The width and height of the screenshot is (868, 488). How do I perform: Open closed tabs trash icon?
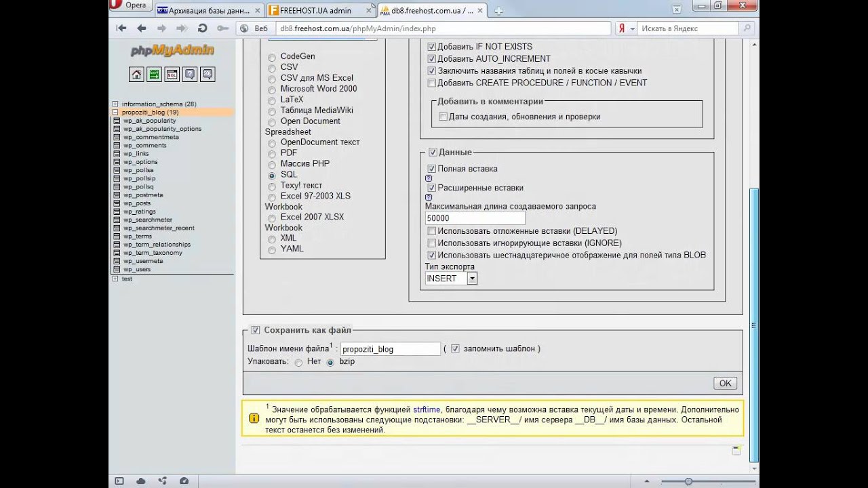pyautogui.click(x=677, y=9)
